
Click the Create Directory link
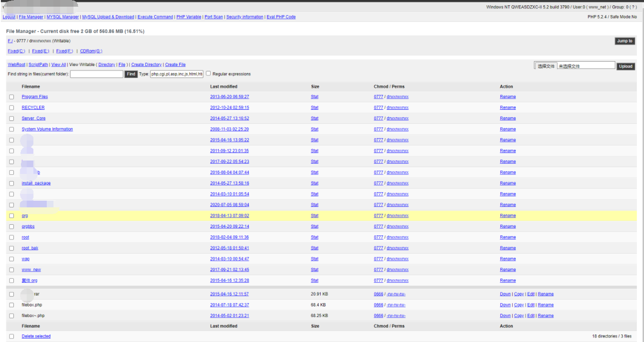coord(147,65)
